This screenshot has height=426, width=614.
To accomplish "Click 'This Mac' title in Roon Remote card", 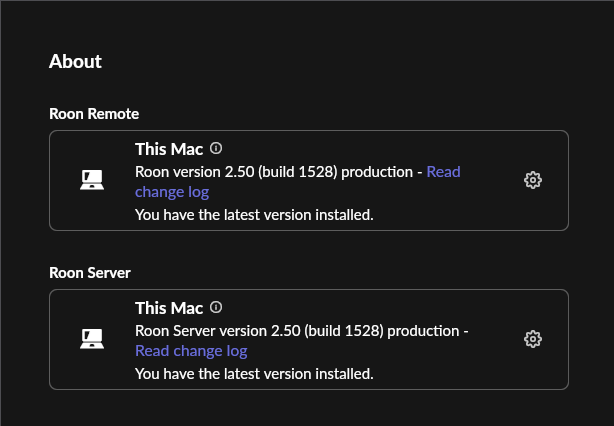I will (169, 149).
